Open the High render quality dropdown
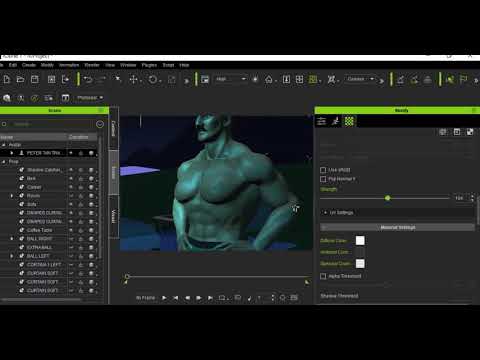The image size is (480, 360). (230, 79)
